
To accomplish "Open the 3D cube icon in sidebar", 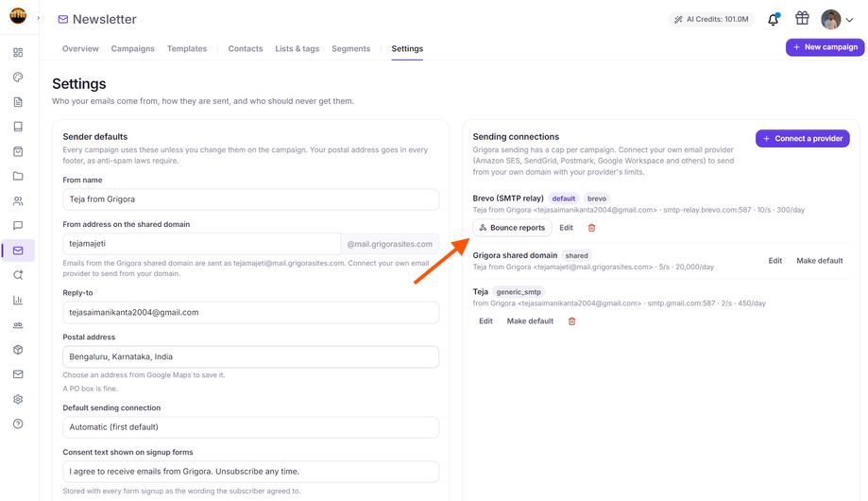I will point(18,350).
